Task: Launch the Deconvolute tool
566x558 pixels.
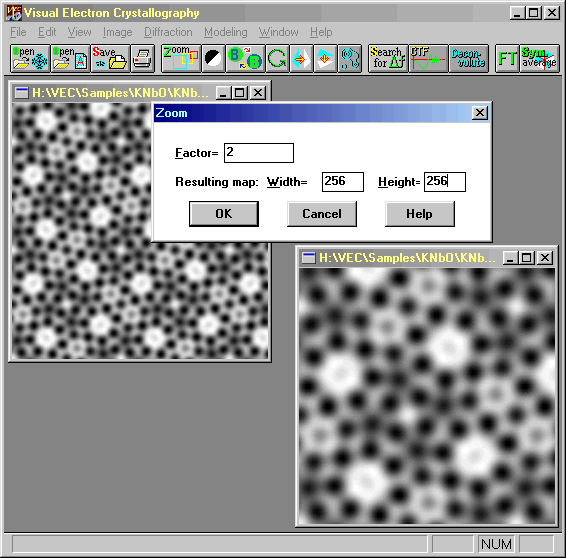Action: (x=469, y=58)
